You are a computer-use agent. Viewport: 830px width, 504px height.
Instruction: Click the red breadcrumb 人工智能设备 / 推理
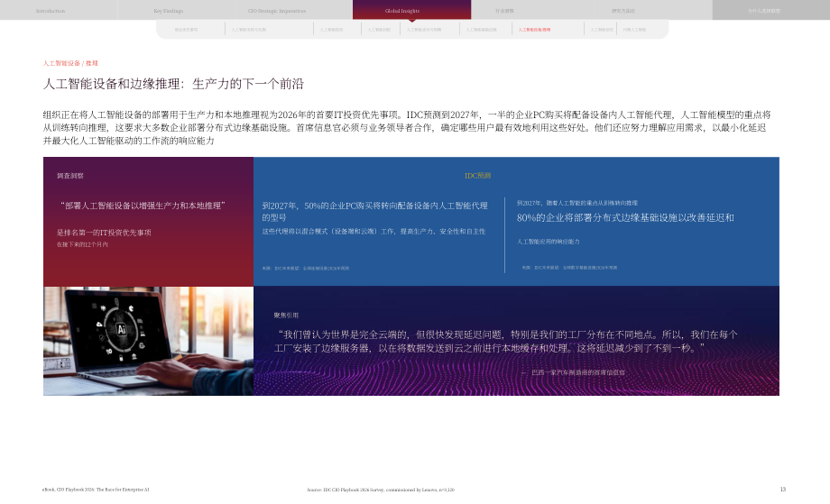70,63
